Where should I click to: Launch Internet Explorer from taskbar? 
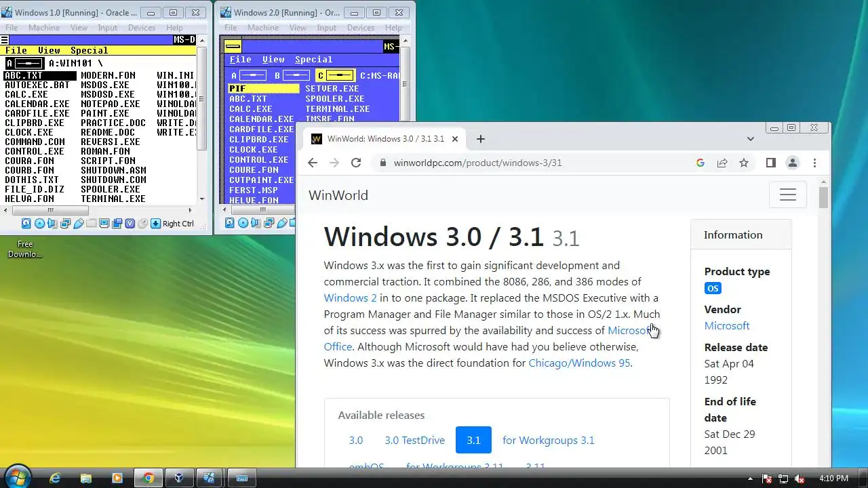(55, 478)
